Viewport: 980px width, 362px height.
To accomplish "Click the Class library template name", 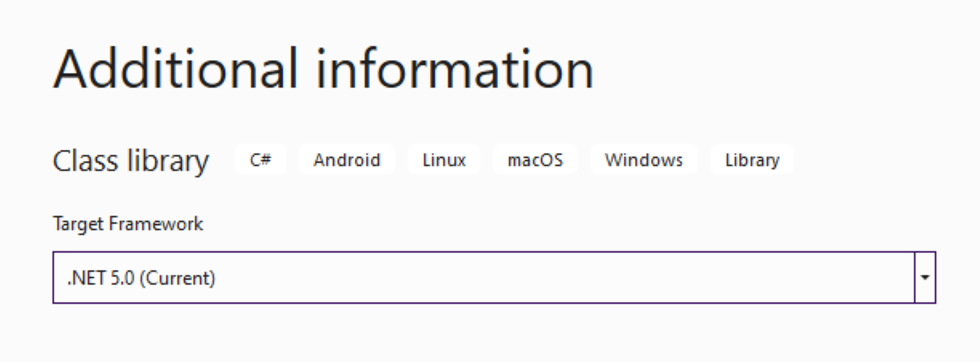I will (x=131, y=161).
